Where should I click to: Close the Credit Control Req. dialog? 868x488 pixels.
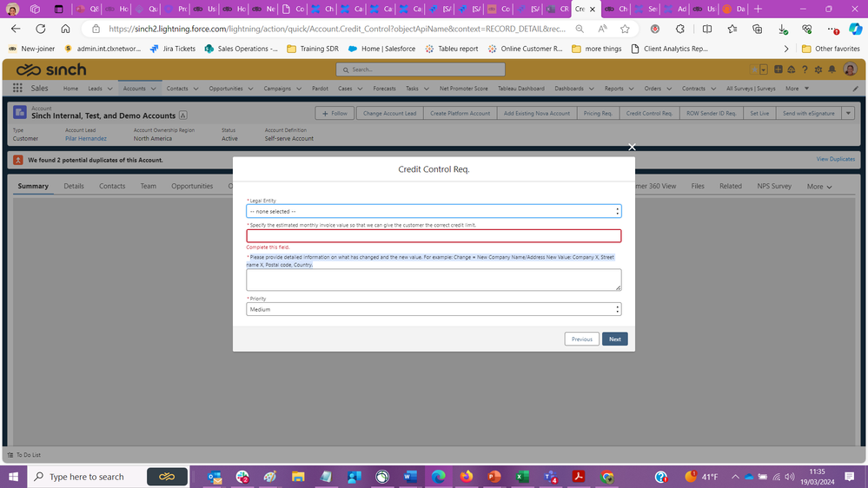point(632,147)
